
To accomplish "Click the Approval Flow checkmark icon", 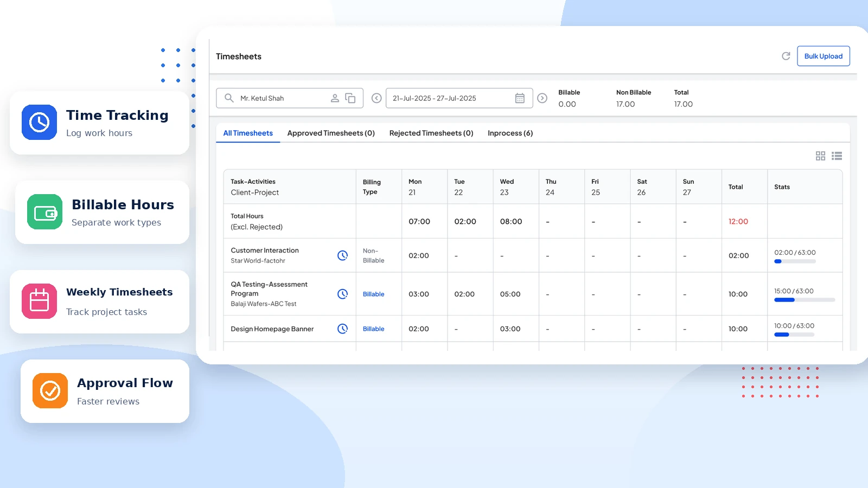I will pos(50,390).
